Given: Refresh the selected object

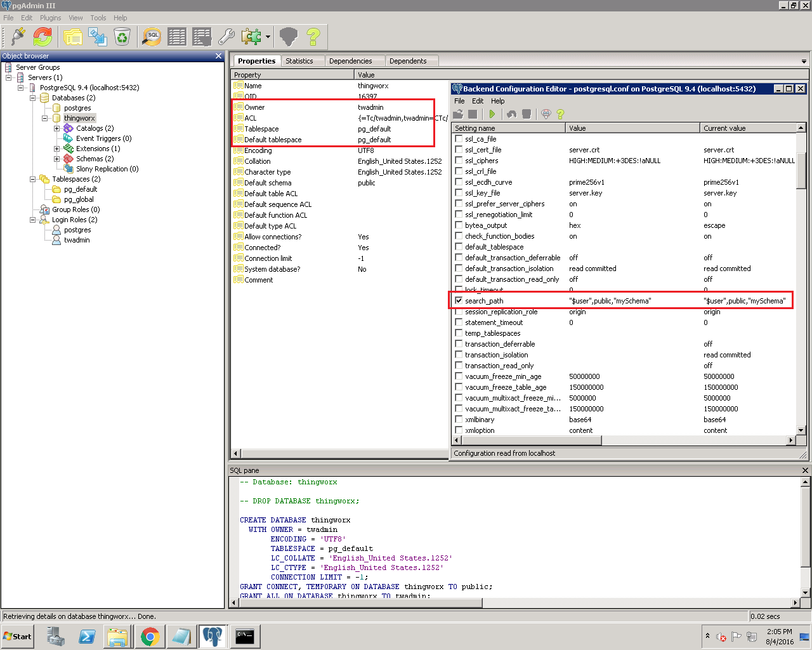Looking at the screenshot, I should pyautogui.click(x=43, y=37).
